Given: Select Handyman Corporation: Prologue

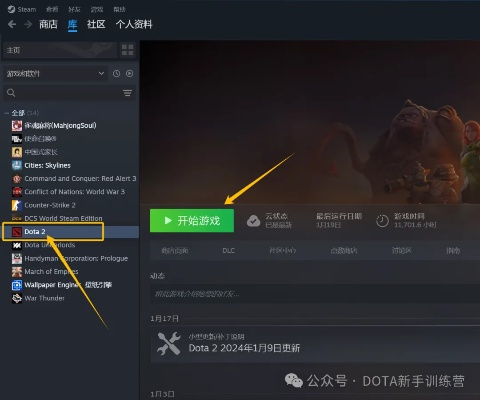Looking at the screenshot, I should [76, 258].
